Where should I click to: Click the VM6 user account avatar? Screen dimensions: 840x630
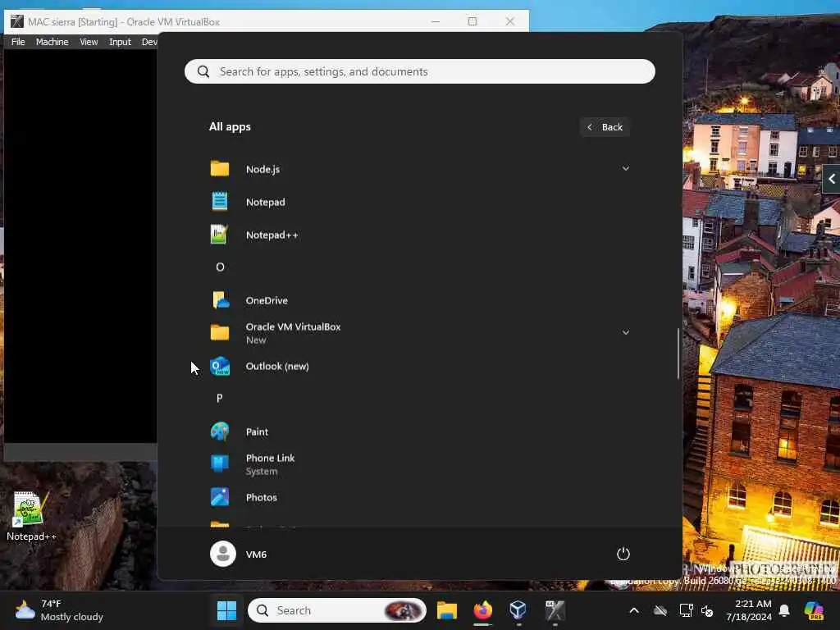[223, 554]
